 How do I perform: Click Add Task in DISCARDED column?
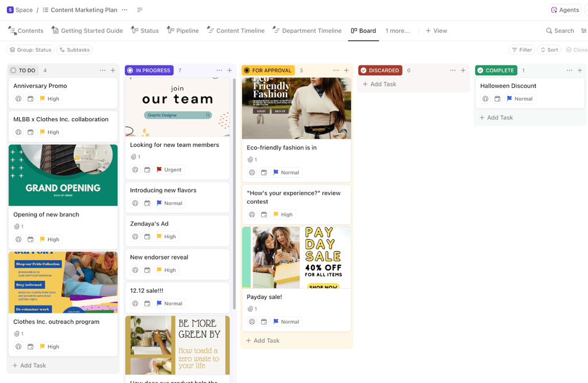pyautogui.click(x=380, y=84)
